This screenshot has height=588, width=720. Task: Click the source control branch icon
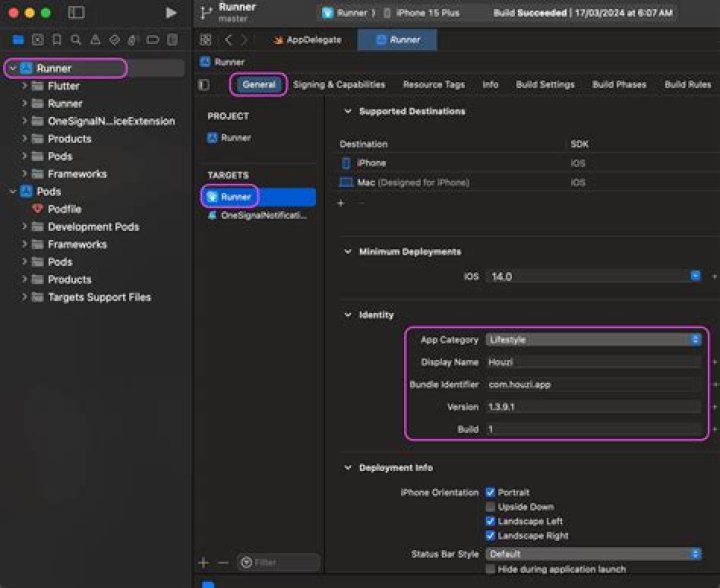pyautogui.click(x=206, y=13)
